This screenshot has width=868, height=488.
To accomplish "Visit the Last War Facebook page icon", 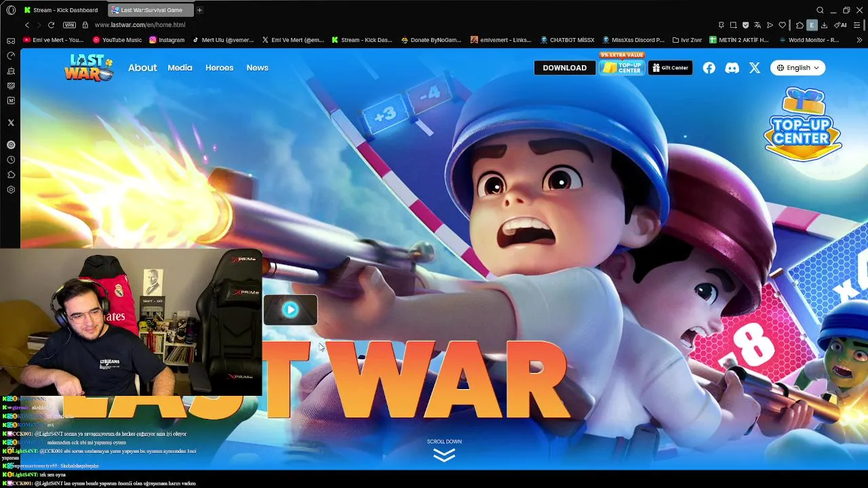I will tap(709, 68).
